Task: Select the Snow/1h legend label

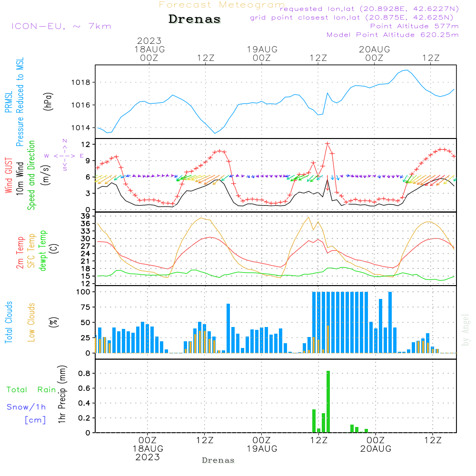Action: click(26, 407)
